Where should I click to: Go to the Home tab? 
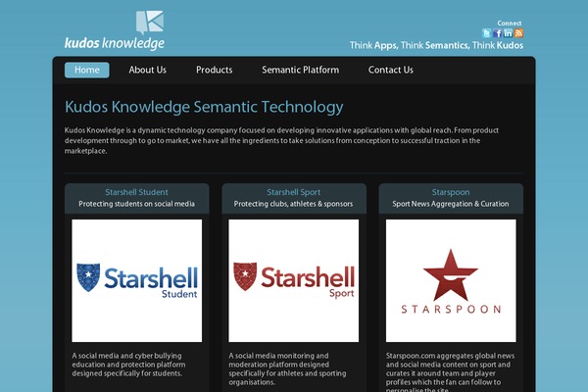87,71
